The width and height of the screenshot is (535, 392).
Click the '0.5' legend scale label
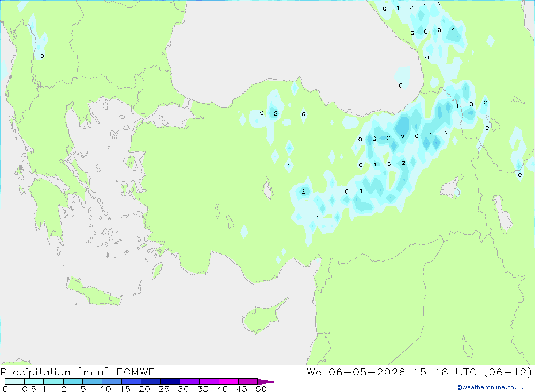pyautogui.click(x=29, y=389)
